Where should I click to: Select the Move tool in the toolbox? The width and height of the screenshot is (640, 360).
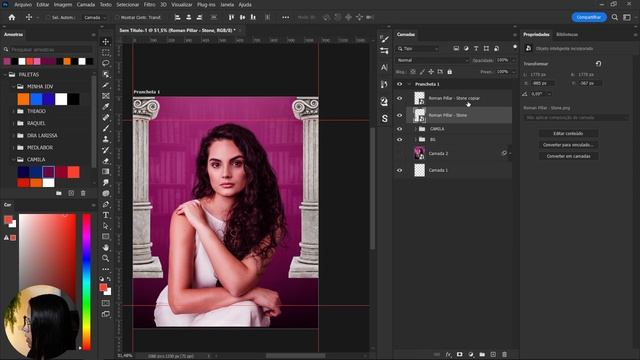tap(106, 42)
